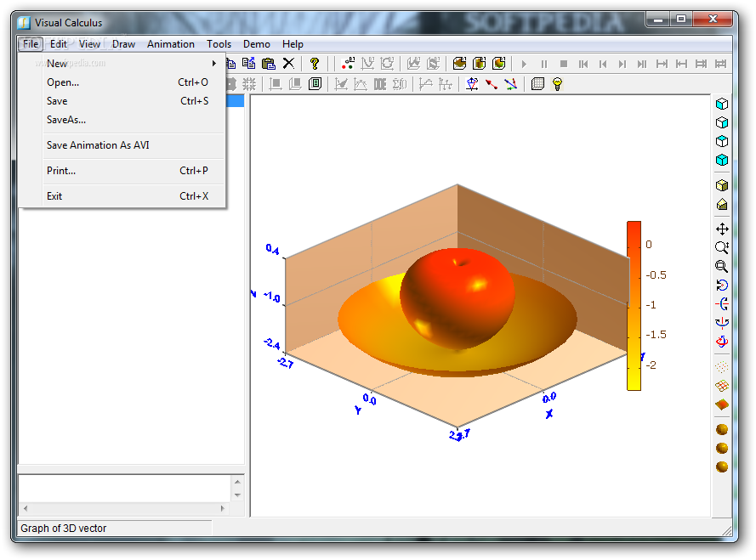
Task: Click the first brown 3D surface graph icon
Action: 459,64
